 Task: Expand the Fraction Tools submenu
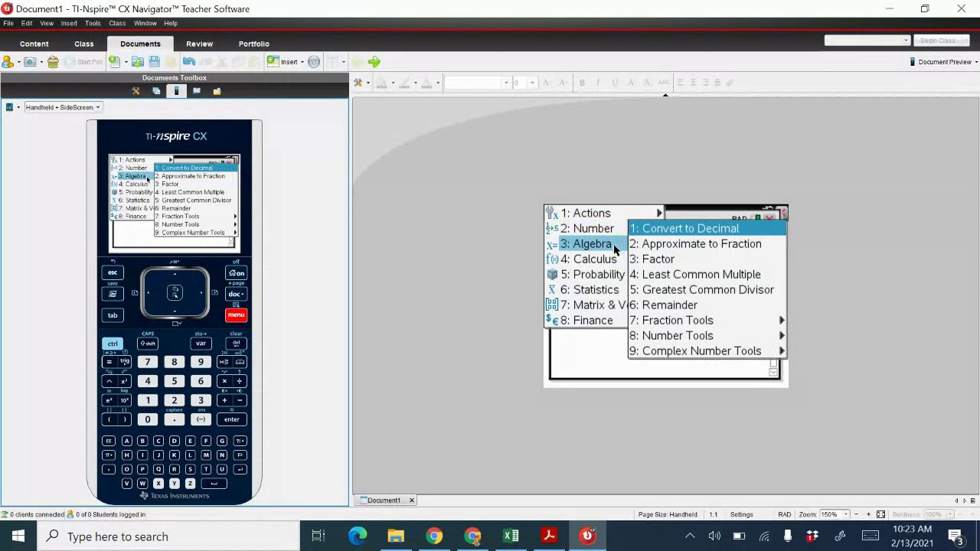[x=782, y=320]
